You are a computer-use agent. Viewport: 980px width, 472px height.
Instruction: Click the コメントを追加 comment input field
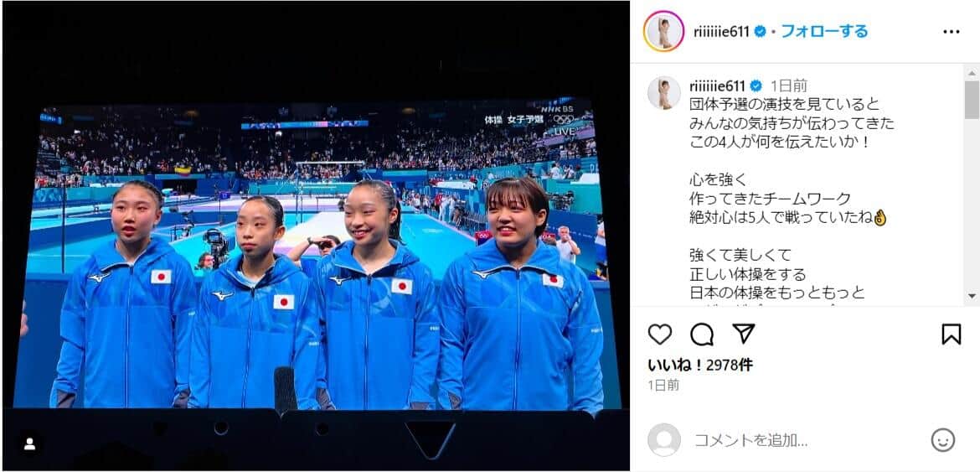coord(807,440)
